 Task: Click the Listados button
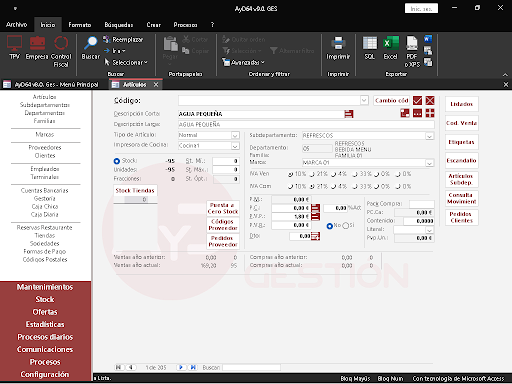coord(462,104)
